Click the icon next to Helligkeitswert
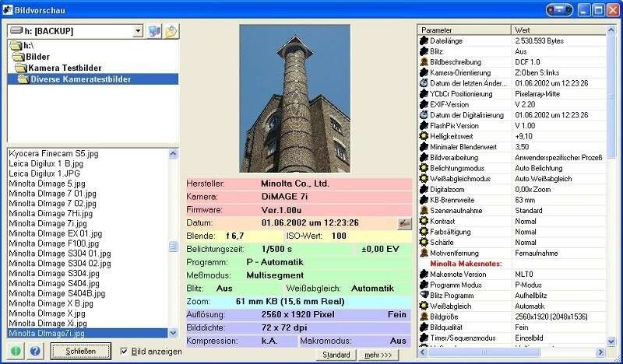 (424, 136)
